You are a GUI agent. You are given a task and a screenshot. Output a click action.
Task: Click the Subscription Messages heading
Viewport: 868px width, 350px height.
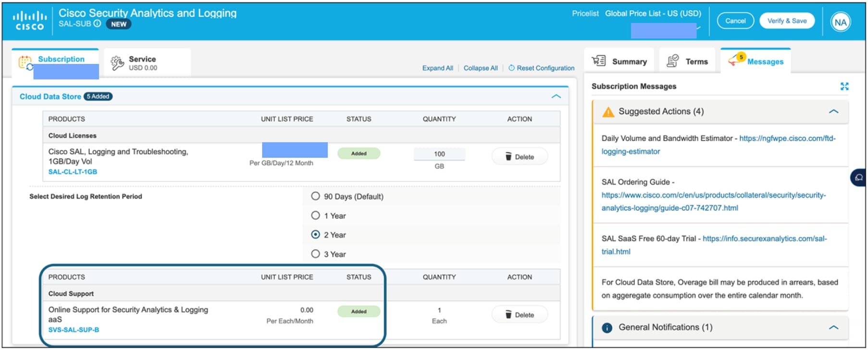(633, 86)
